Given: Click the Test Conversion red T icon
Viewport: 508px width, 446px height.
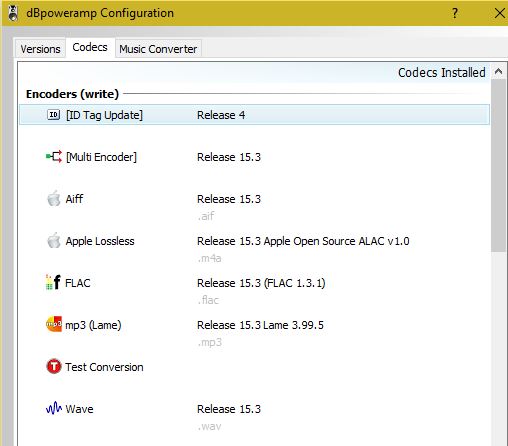Looking at the screenshot, I should [54, 366].
